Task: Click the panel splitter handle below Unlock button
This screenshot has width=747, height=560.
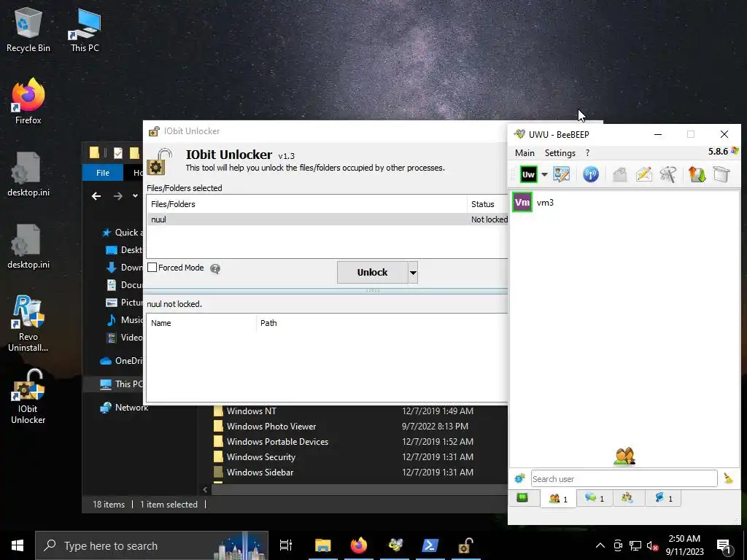Action: [373, 290]
